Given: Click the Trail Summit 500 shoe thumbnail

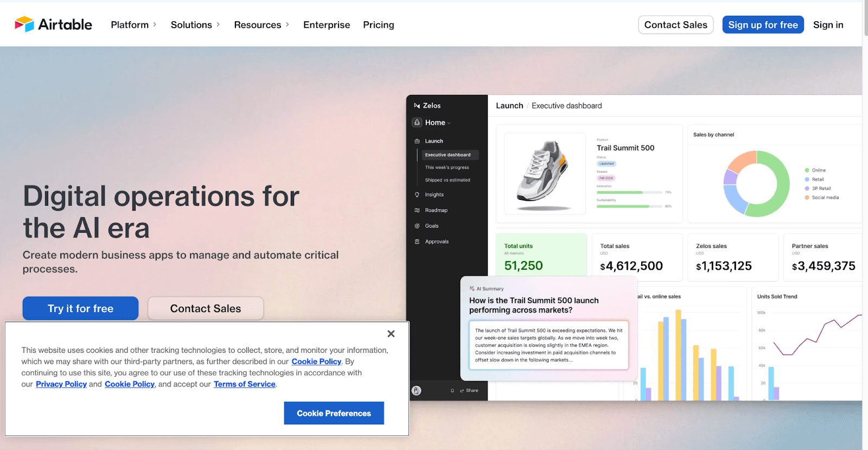Looking at the screenshot, I should point(545,174).
